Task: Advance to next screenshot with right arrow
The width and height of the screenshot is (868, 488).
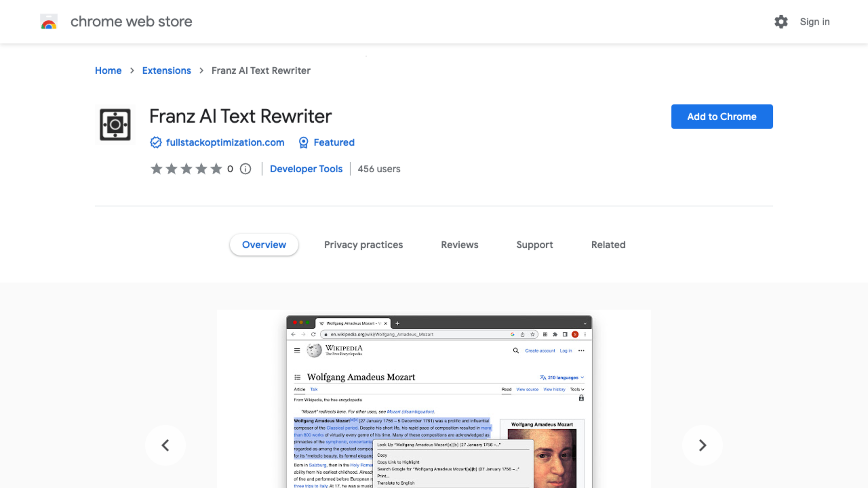Action: pos(702,445)
